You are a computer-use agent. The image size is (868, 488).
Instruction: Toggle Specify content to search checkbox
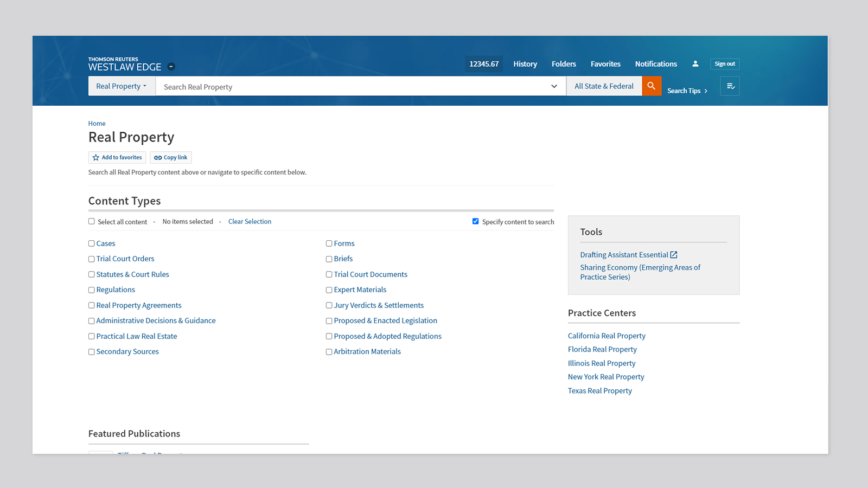pos(476,221)
